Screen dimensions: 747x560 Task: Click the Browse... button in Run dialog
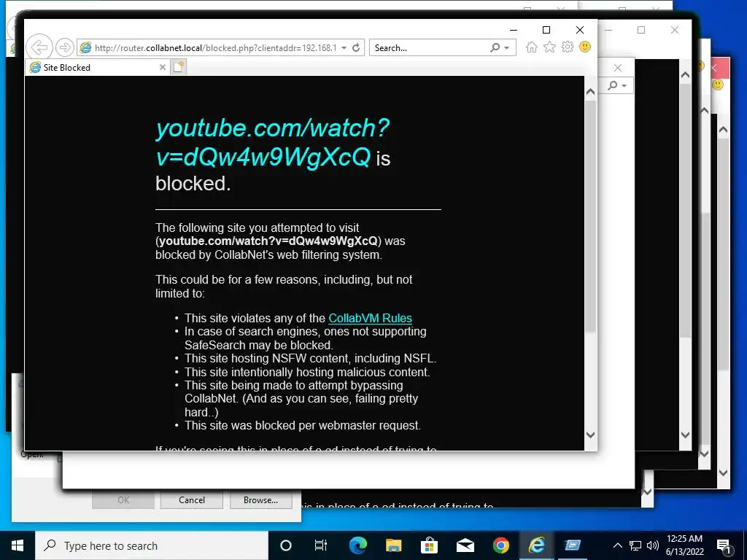(x=260, y=500)
